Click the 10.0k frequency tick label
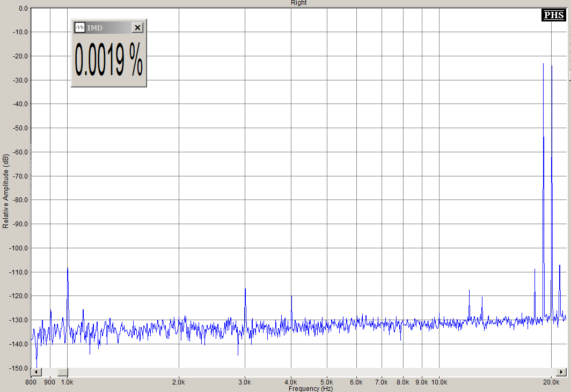This screenshot has height=392, width=571. tap(439, 382)
